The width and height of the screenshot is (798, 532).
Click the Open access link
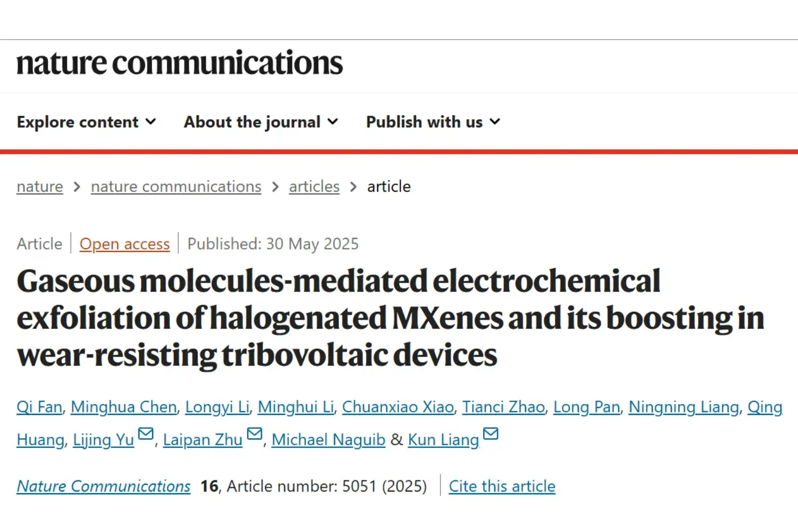pos(124,244)
